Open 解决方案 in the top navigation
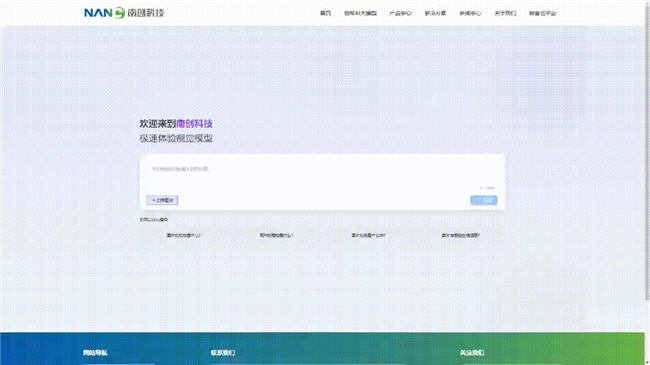 [x=435, y=13]
